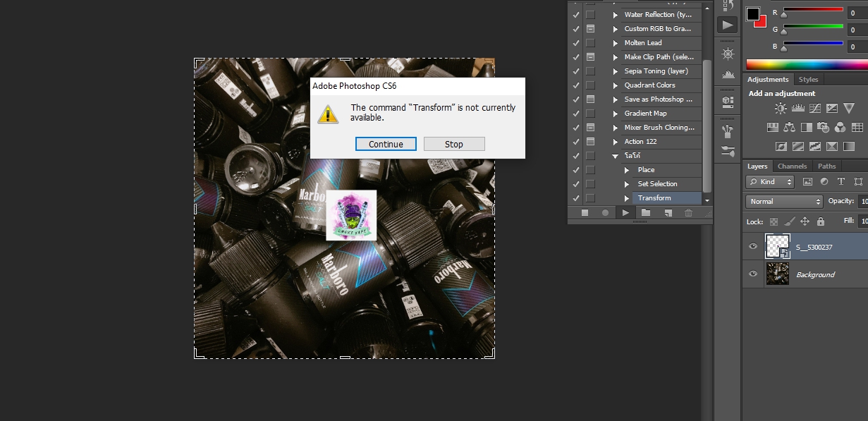Toggle dialog box for Sepia Toning action

click(590, 71)
